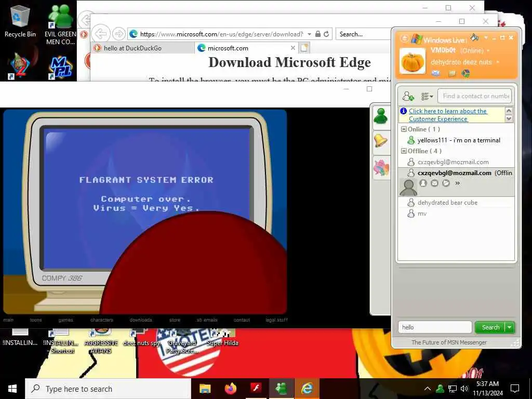Open the AGGRESSIVE AVIANS desktop shortcut
Screen dimensions: 532x399
101,341
